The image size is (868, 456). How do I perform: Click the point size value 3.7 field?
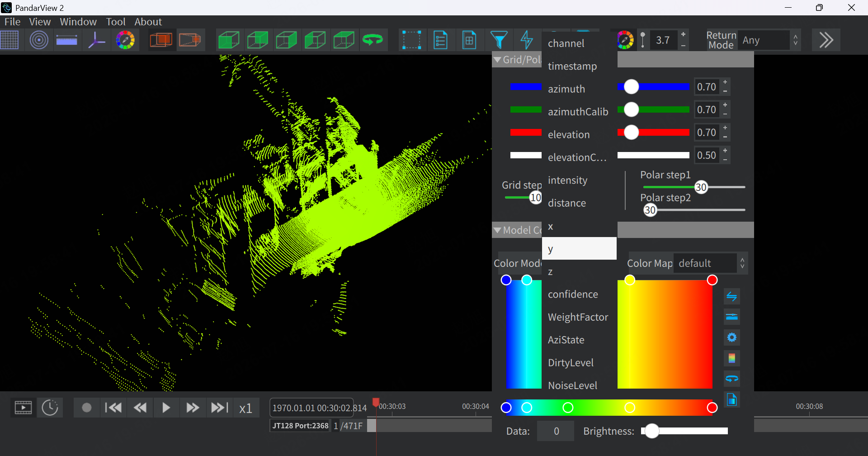point(663,40)
